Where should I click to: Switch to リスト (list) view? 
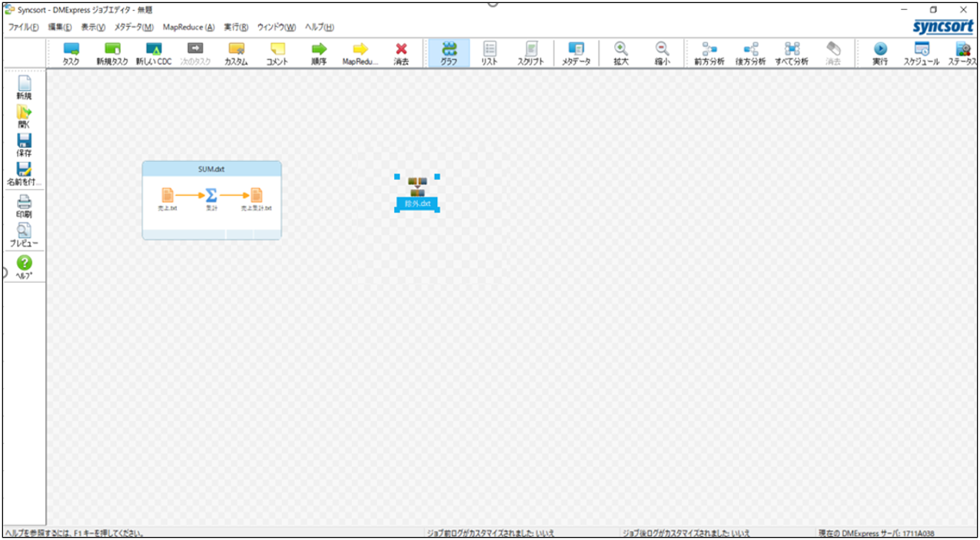tap(490, 53)
